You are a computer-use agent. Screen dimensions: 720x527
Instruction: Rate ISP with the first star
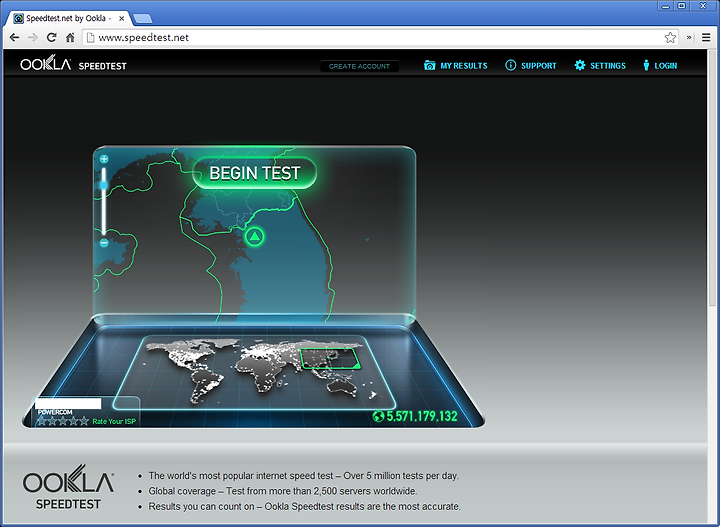42,421
